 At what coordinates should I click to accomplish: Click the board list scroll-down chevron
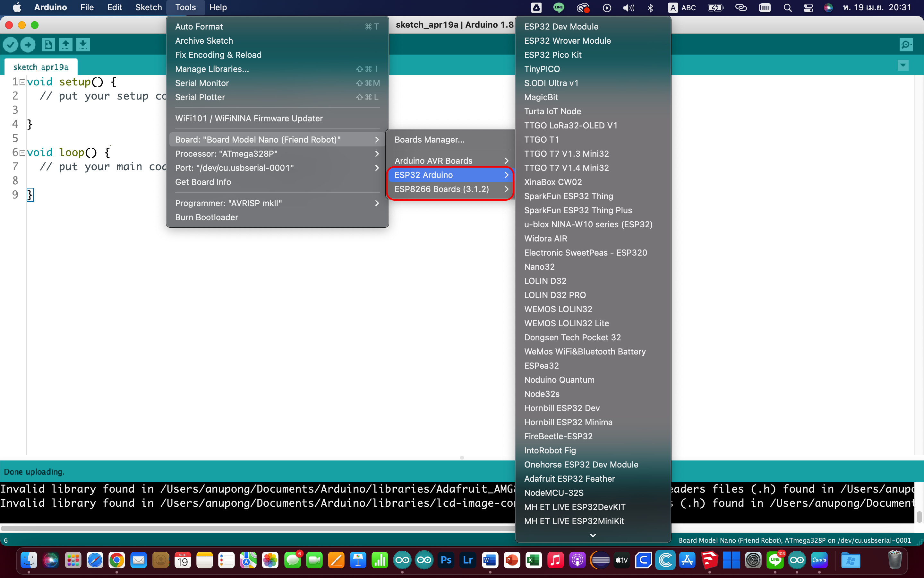[x=593, y=535]
